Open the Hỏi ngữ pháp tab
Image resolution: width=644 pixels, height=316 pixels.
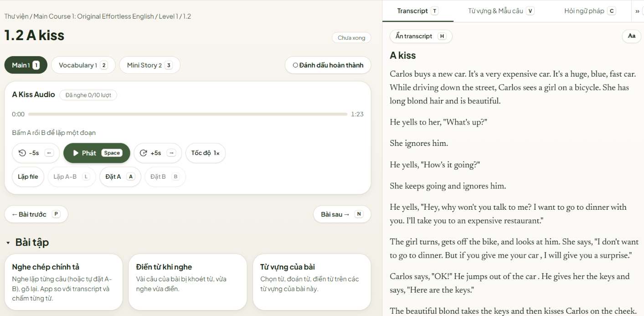click(590, 11)
